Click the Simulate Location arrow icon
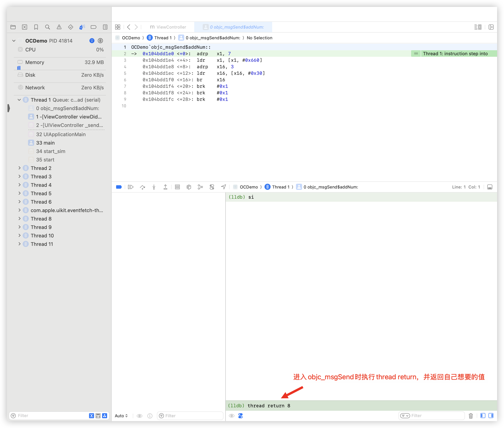Image resolution: width=504 pixels, height=428 pixels. pyautogui.click(x=223, y=187)
